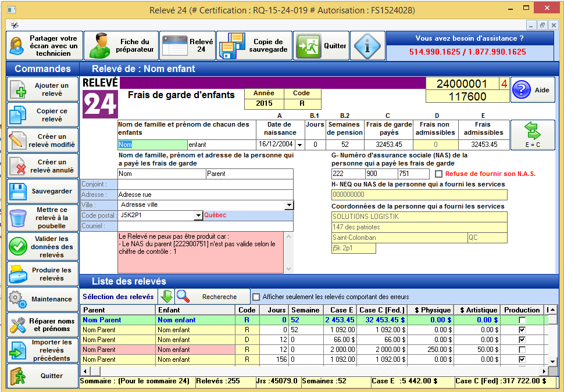564x392 pixels.
Task: Expand the Ville dropdown list
Action: pyautogui.click(x=289, y=205)
